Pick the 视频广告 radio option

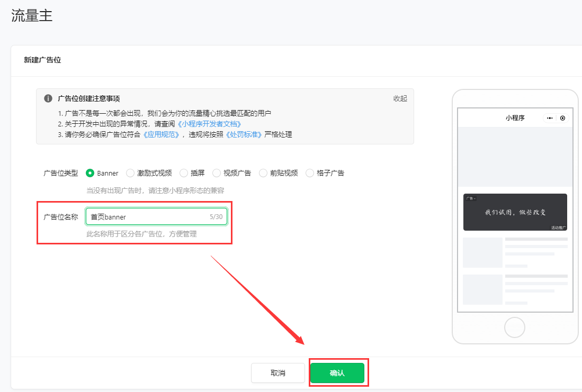(x=217, y=173)
